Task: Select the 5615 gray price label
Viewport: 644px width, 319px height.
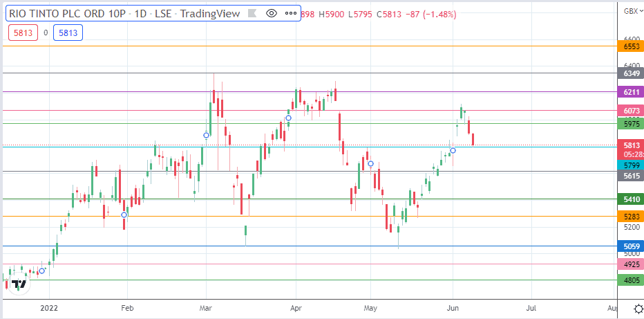Action: tap(630, 176)
